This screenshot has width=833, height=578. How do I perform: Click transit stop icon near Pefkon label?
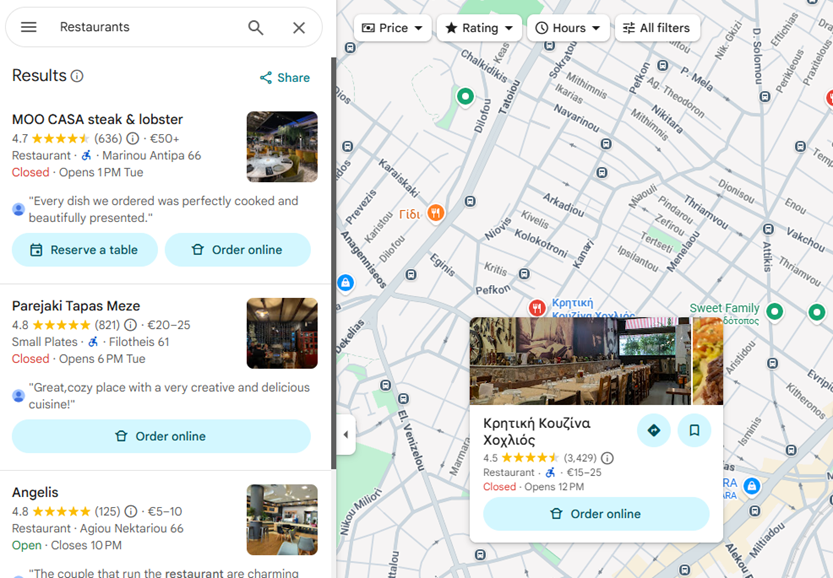click(524, 274)
